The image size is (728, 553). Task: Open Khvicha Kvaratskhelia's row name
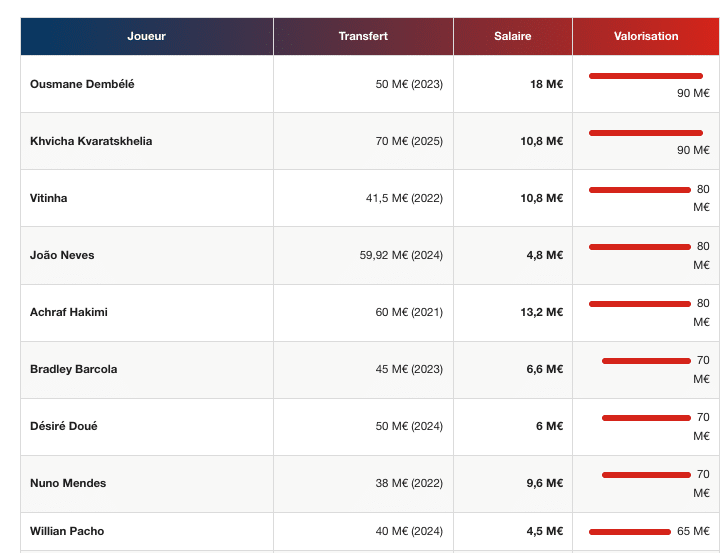[x=91, y=141]
